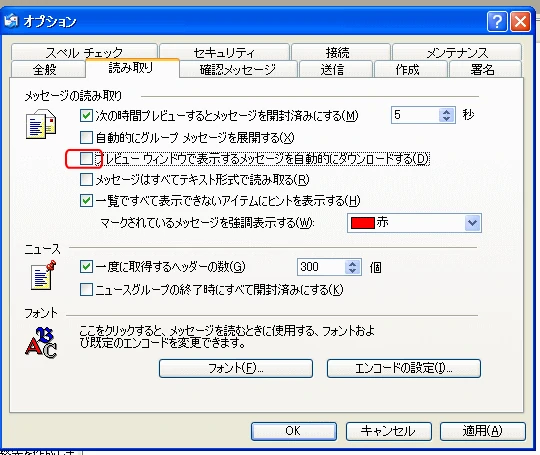Open エンコードの設定(I)... button
Viewport: 540px width, 455px height.
coord(404,369)
